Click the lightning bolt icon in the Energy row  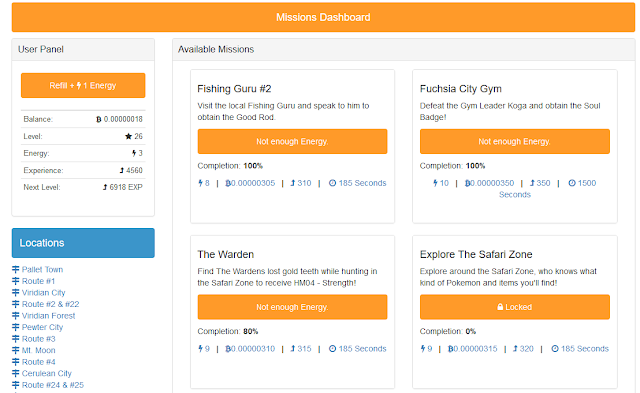[x=134, y=153]
